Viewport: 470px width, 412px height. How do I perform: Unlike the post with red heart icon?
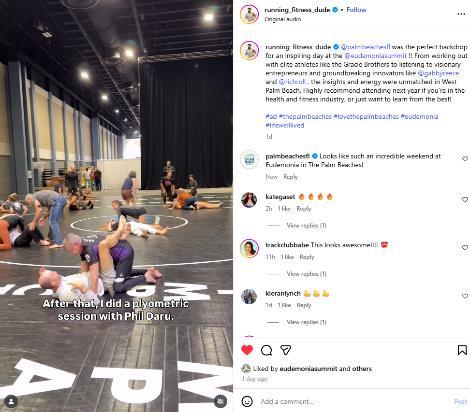247,350
